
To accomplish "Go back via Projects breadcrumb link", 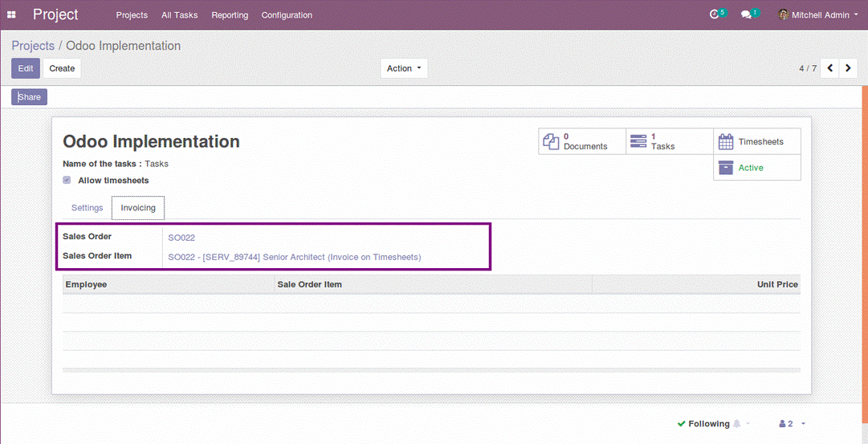I will tap(33, 46).
